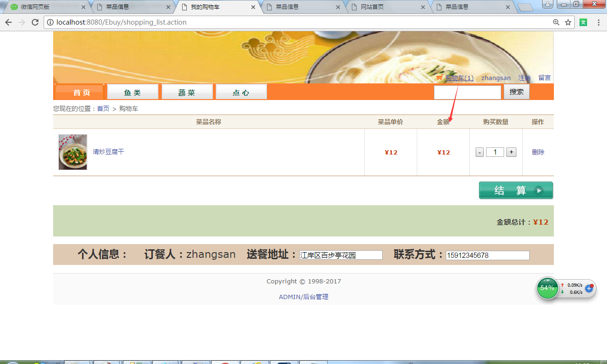Close the 我的购物车 tab
This screenshot has width=607, height=364.
click(253, 7)
